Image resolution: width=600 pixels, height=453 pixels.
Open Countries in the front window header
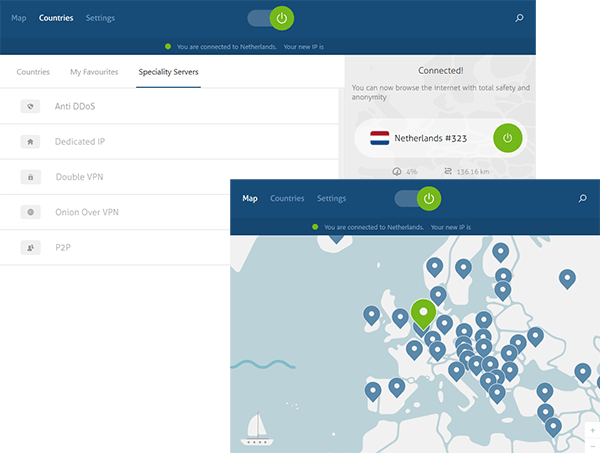click(x=287, y=198)
